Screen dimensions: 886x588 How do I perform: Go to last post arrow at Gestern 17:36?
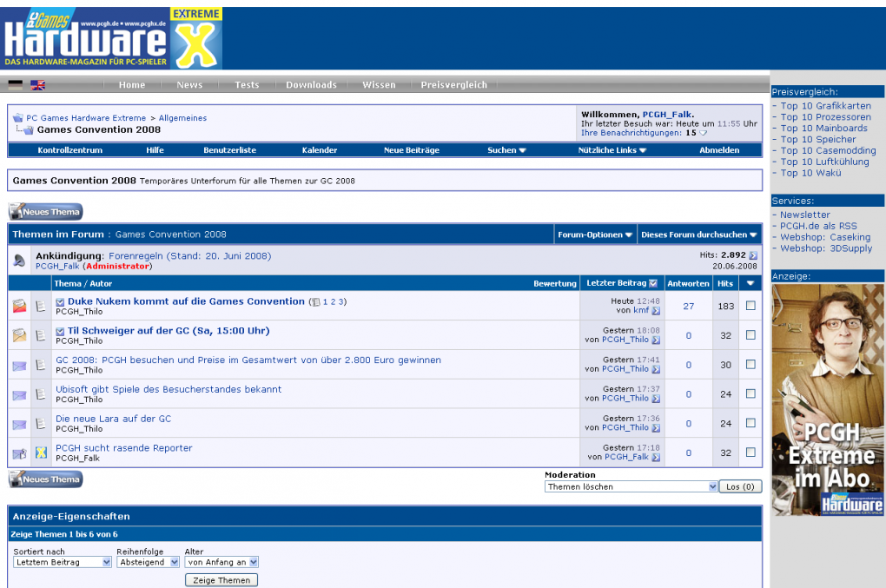pos(656,428)
